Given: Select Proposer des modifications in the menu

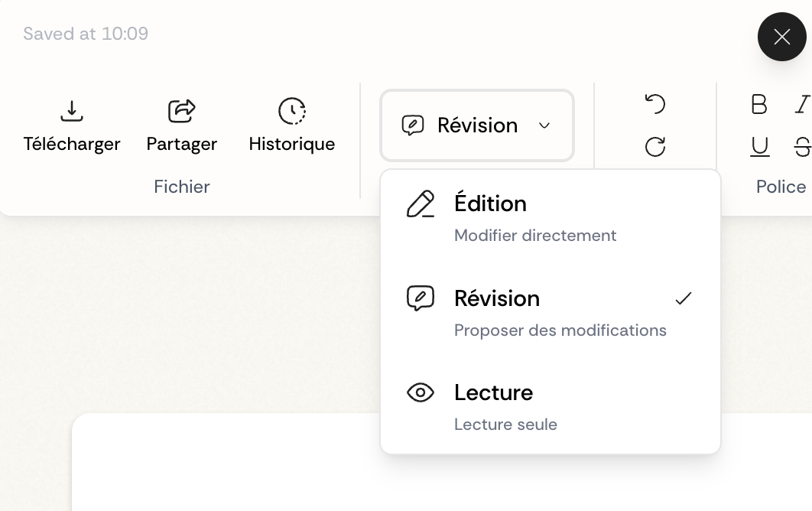Looking at the screenshot, I should coord(560,330).
